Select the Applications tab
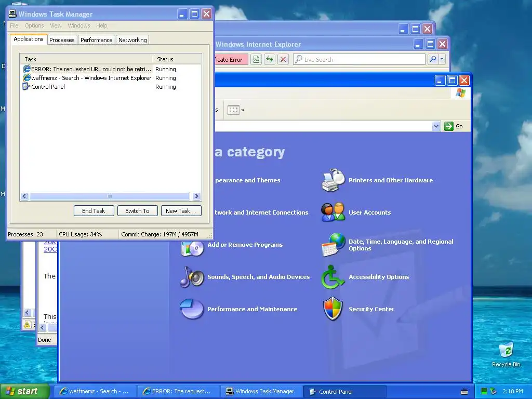The width and height of the screenshot is (532, 399). point(29,39)
